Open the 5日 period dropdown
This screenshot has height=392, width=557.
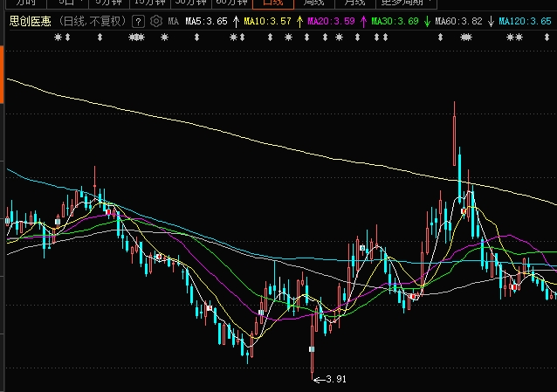[67, 3]
